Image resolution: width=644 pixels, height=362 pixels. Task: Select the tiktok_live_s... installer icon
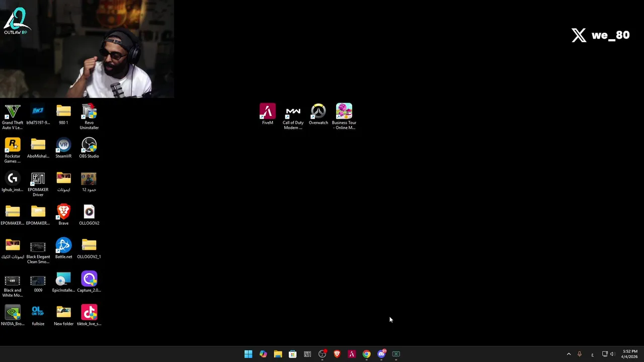(89, 316)
